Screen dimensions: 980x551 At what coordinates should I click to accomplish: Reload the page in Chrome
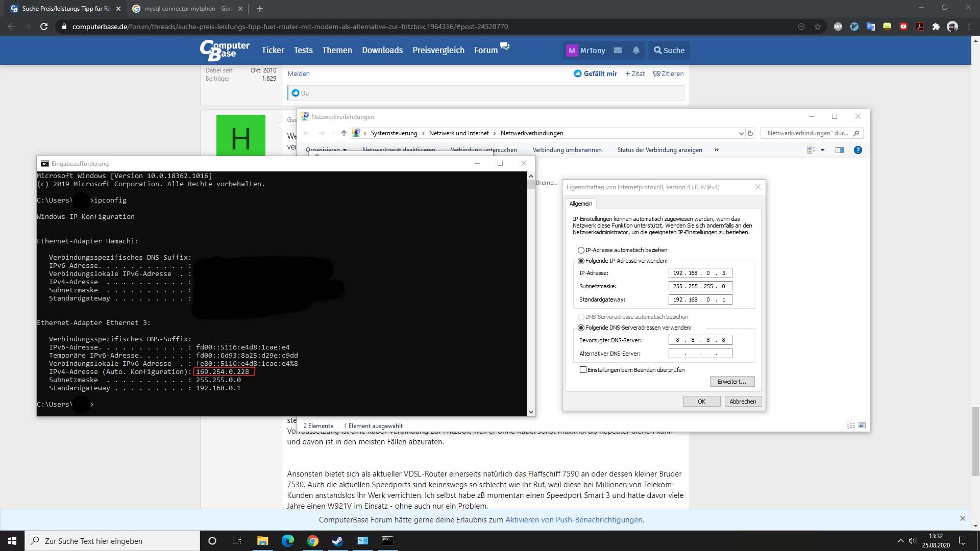[x=44, y=27]
